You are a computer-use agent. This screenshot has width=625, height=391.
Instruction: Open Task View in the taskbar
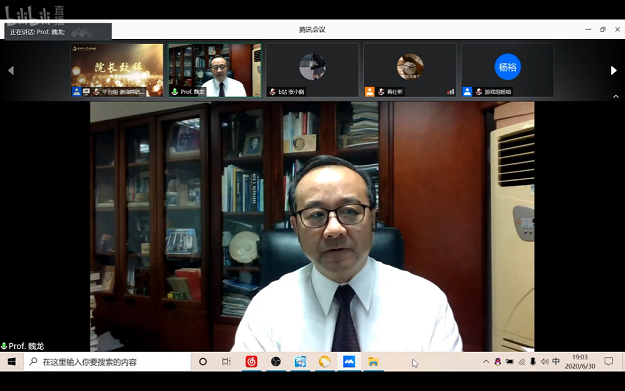pyautogui.click(x=226, y=362)
